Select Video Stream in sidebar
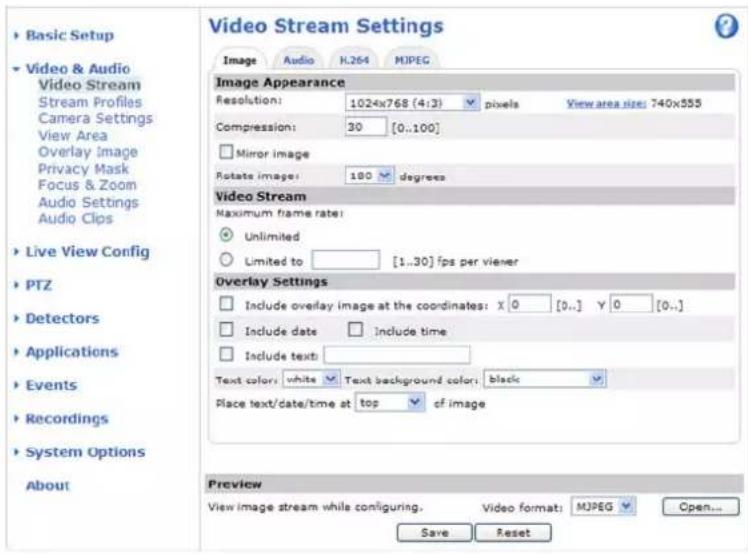 90,85
